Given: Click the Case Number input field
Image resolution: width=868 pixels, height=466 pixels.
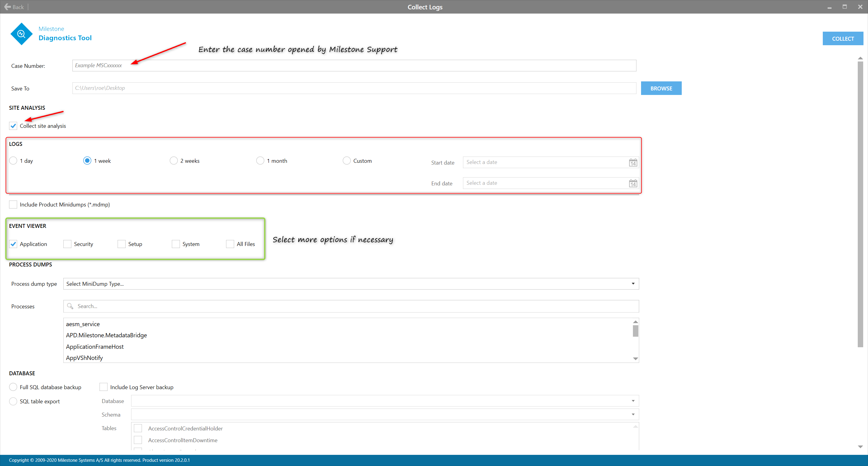Looking at the screenshot, I should [x=354, y=65].
